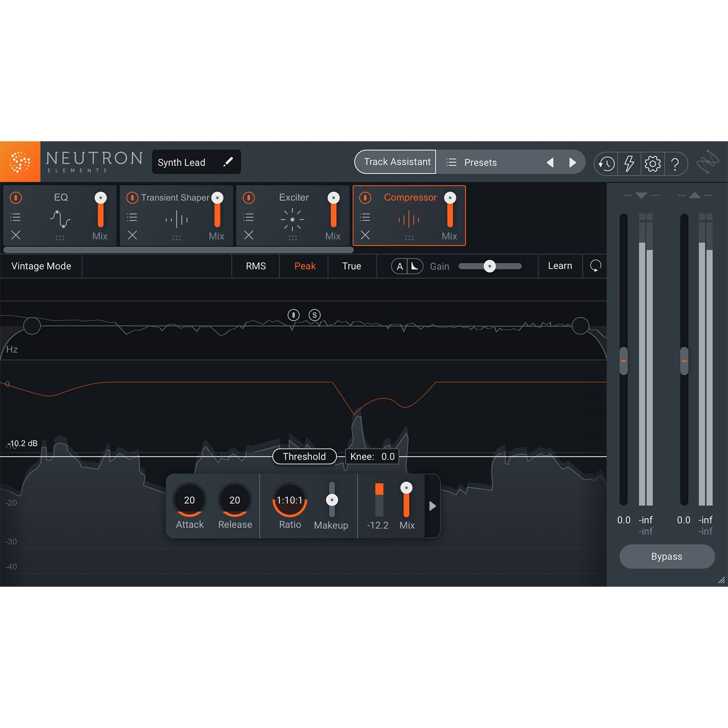
Task: Toggle the A auto gain button
Action: pyautogui.click(x=399, y=266)
